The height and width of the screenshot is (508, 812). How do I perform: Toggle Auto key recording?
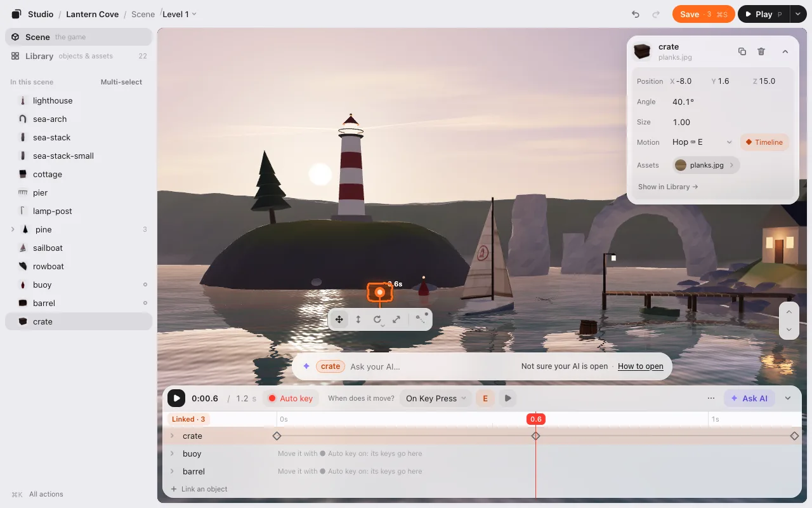pos(291,398)
